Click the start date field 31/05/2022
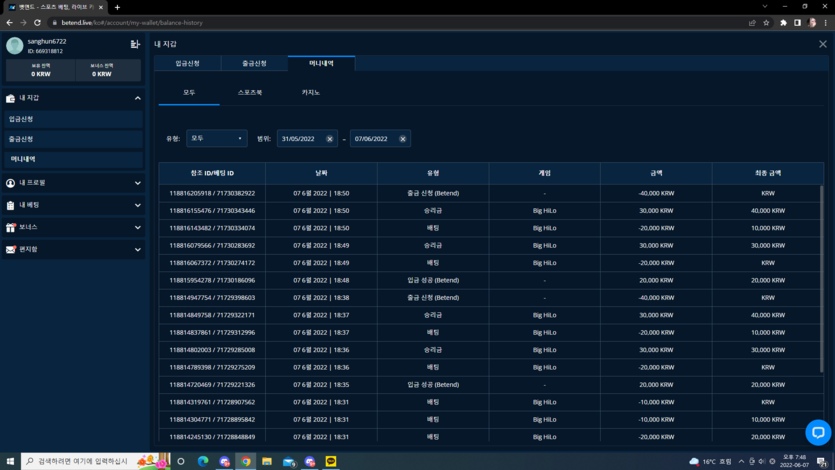 coord(307,139)
